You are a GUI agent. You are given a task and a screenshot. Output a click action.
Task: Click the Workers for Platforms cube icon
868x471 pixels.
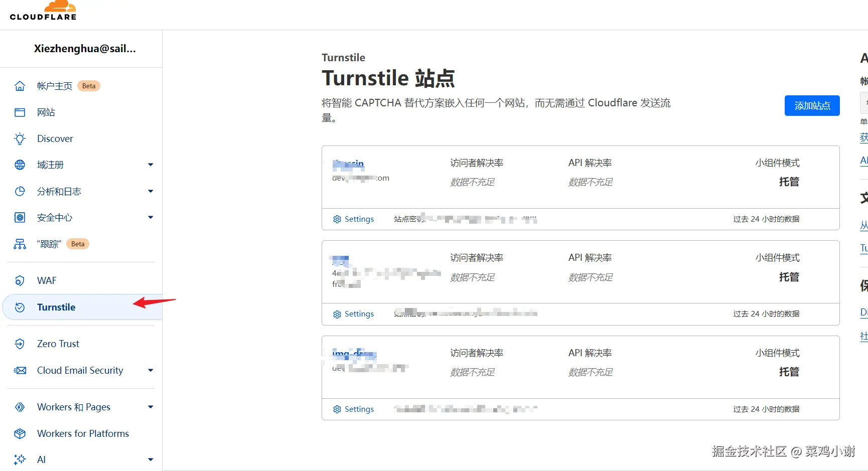click(x=20, y=433)
